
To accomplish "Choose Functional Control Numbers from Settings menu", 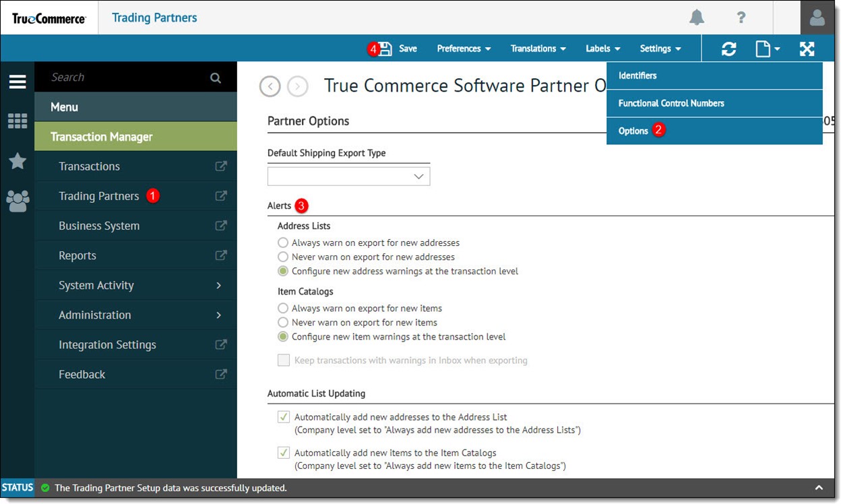I will tap(671, 103).
